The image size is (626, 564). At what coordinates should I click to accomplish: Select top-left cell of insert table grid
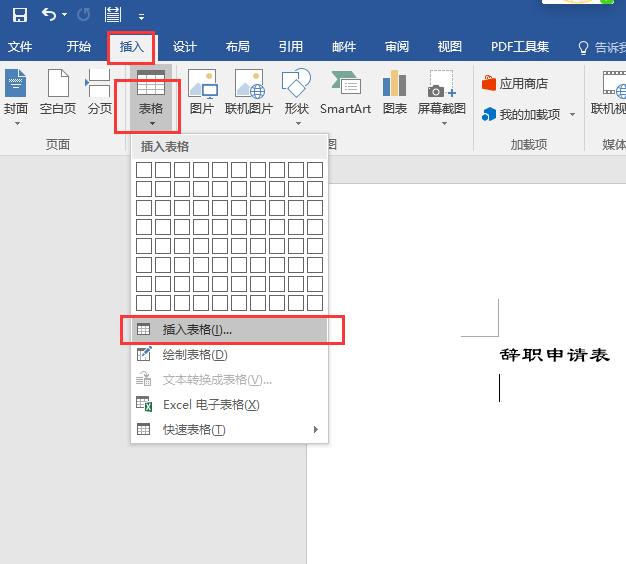pos(144,170)
